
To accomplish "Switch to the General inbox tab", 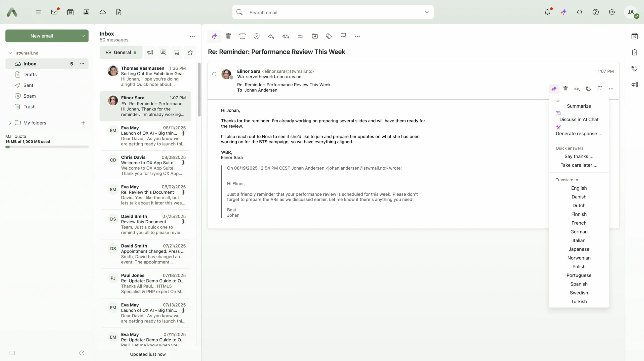I will 121,52.
